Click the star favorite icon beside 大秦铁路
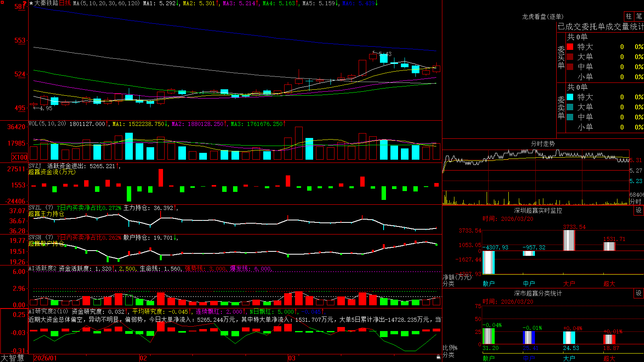This screenshot has height=362, width=644. (31, 3)
